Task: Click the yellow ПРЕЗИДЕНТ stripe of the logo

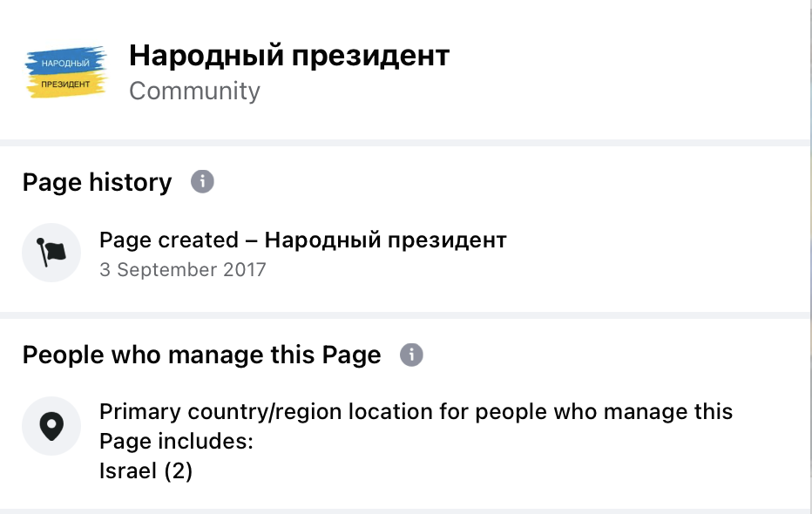Action: tap(65, 85)
